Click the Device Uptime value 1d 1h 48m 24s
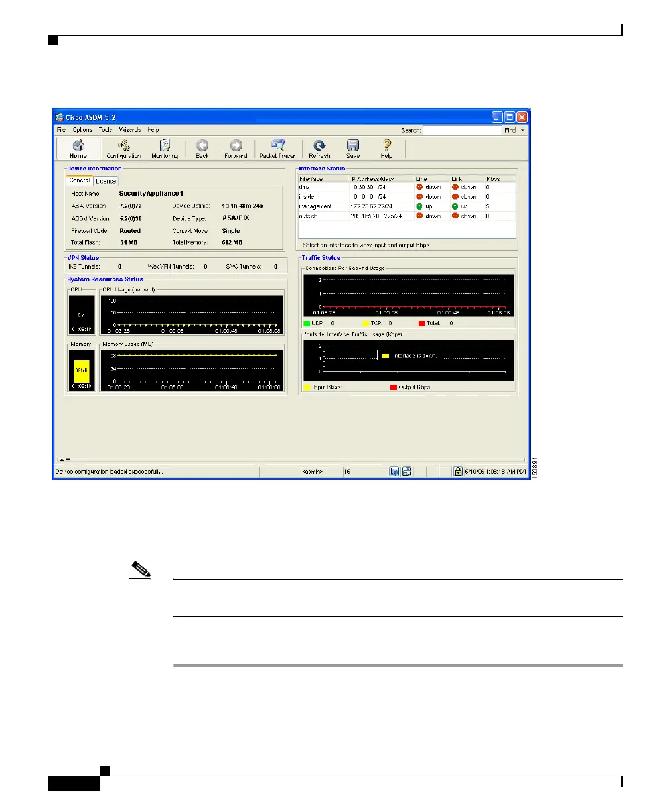Screen dimensions: 669x812 tap(242, 206)
